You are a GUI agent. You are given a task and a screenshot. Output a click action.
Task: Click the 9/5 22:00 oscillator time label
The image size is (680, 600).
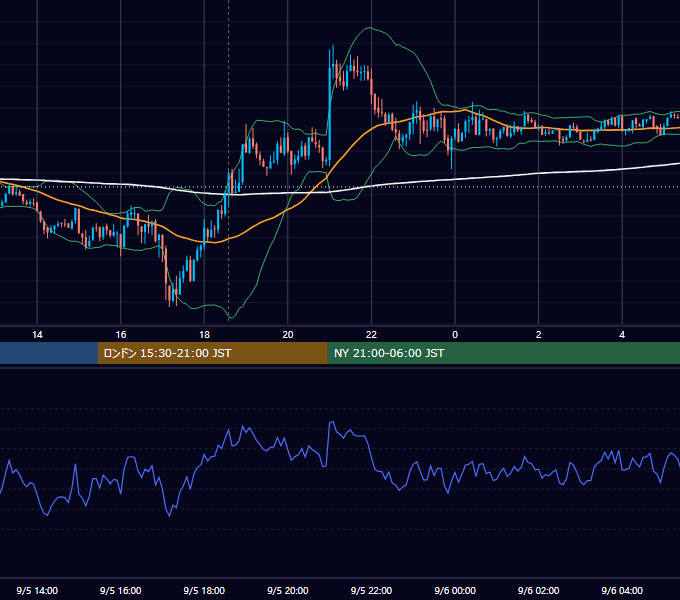[371, 590]
